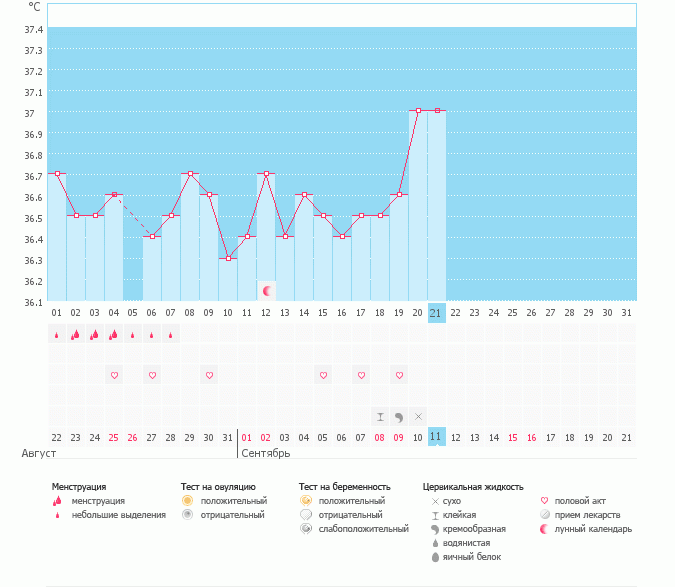This screenshot has width=675, height=587.
Task: Select the creamy fluid icon on day 19
Action: pos(399,416)
